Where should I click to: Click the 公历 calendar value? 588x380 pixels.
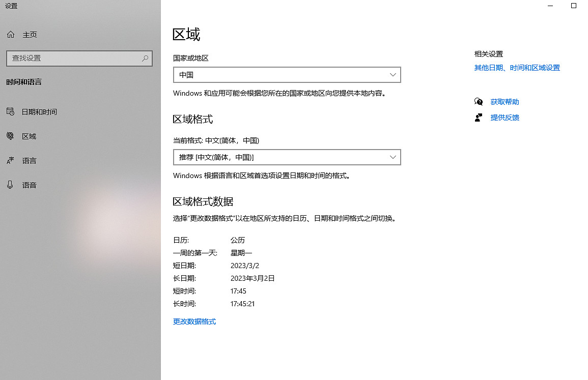[x=238, y=240]
